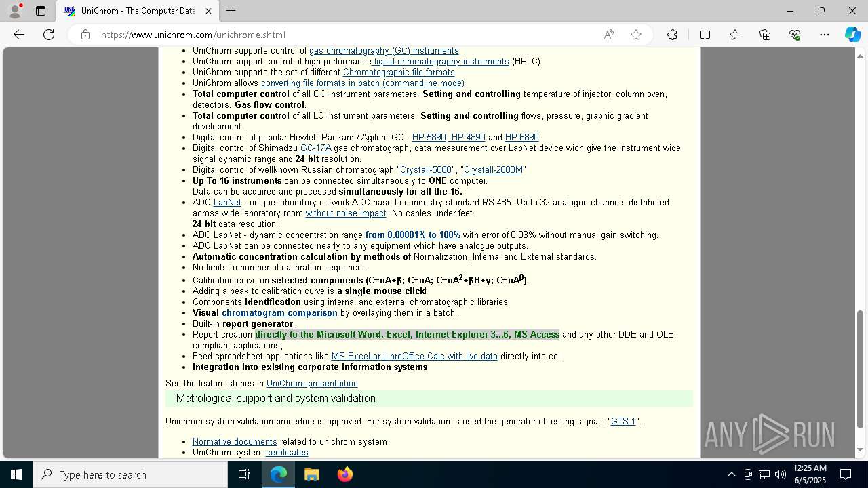Open Crystall-2000M link
868x488 pixels.
(x=493, y=170)
